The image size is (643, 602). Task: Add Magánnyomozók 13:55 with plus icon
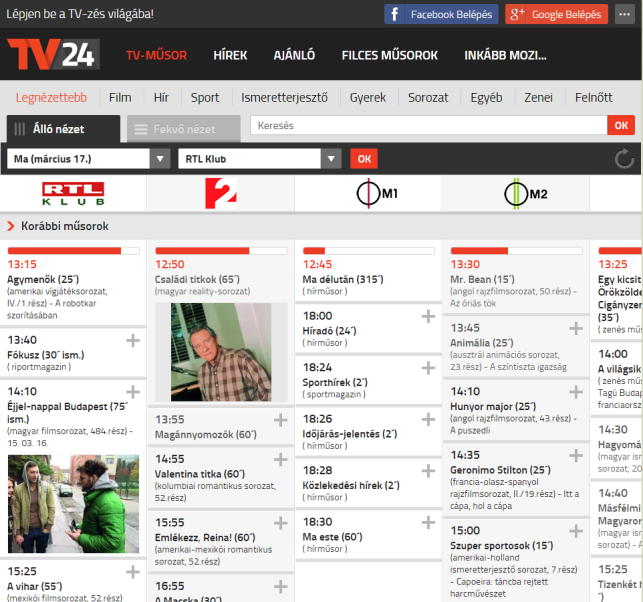pos(280,420)
